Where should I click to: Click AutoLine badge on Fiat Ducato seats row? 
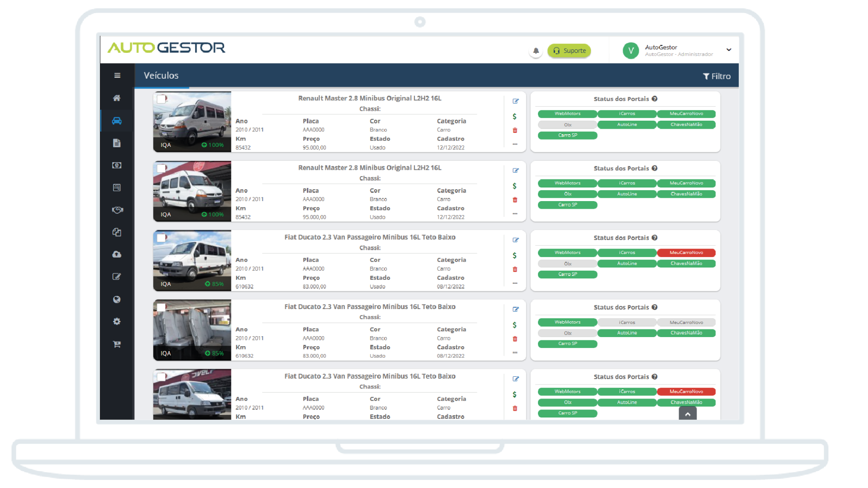[627, 333]
